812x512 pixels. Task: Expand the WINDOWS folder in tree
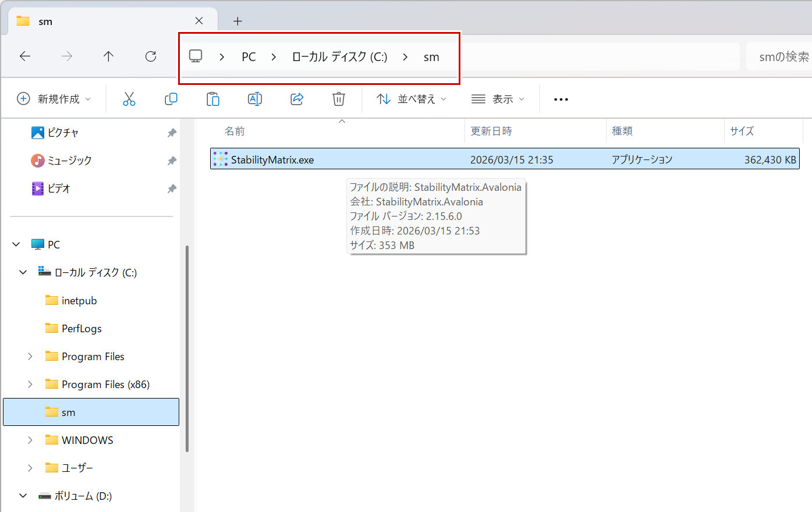pos(30,440)
